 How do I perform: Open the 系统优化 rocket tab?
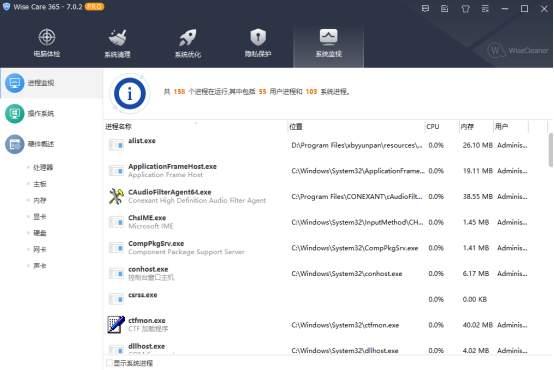click(188, 43)
